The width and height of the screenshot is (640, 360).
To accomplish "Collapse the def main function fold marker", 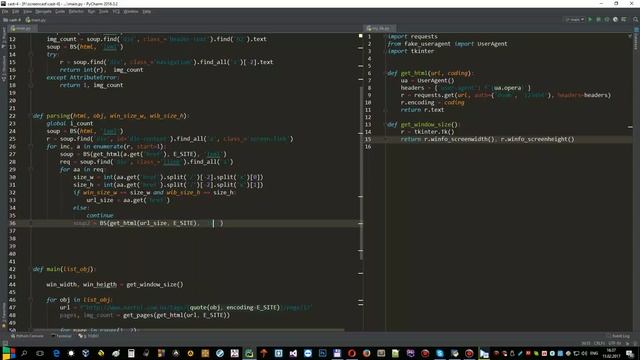I will tap(31, 269).
